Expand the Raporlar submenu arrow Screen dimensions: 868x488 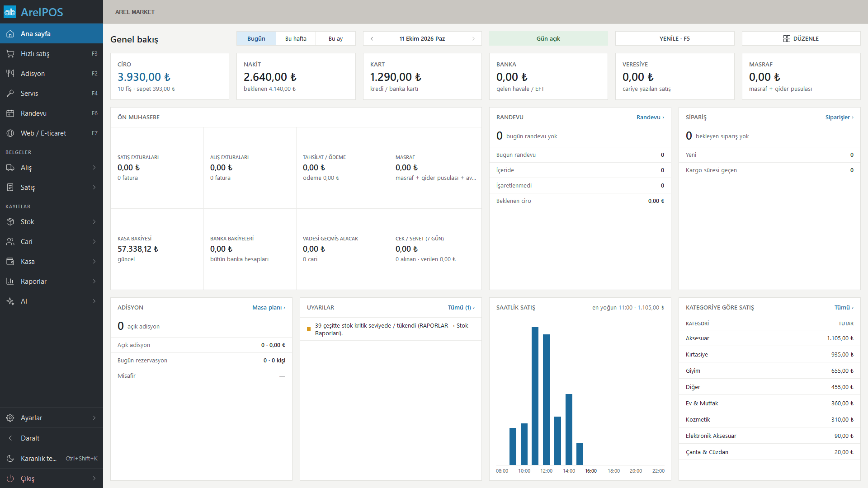pos(94,282)
